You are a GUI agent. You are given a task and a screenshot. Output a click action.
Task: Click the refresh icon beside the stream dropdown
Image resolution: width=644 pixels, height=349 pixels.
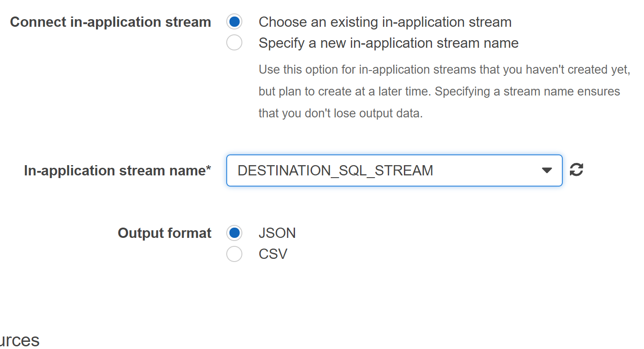(x=576, y=170)
